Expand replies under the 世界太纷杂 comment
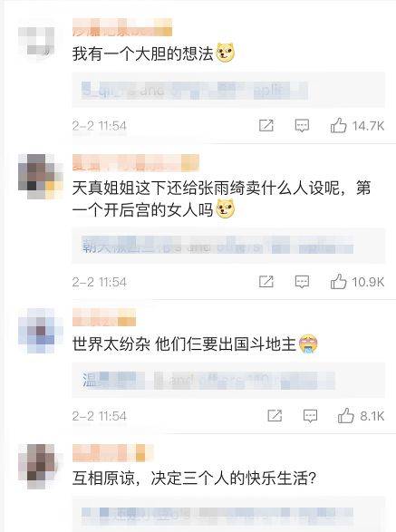This screenshot has height=532, width=396. pyautogui.click(x=228, y=380)
